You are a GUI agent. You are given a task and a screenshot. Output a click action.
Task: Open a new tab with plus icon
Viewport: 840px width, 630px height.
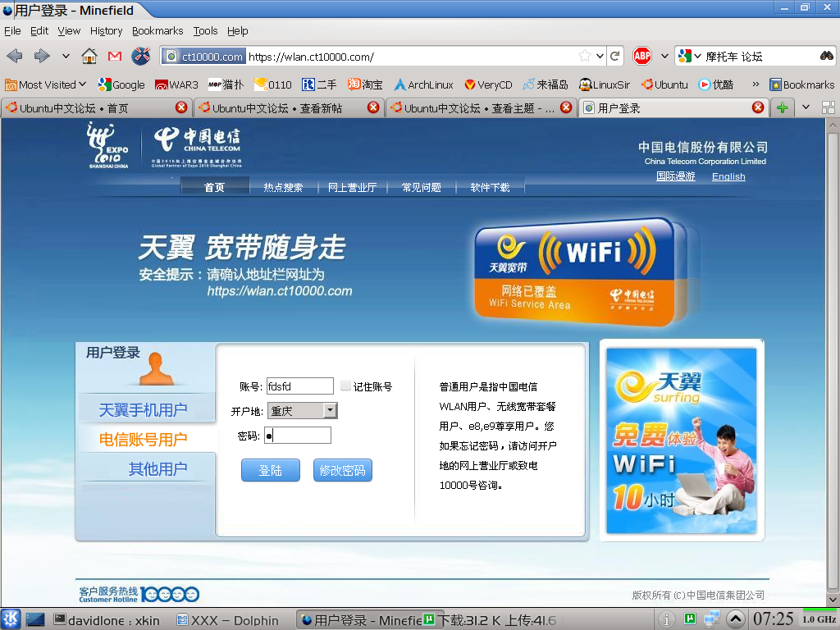pos(782,107)
